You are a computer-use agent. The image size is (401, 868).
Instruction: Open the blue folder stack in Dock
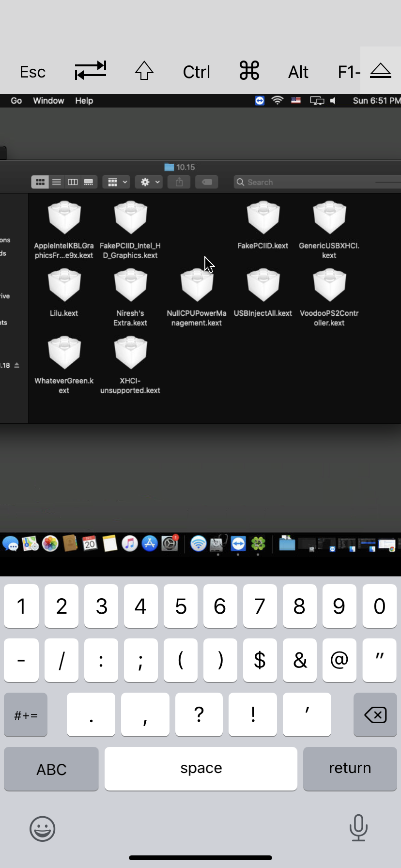287,543
